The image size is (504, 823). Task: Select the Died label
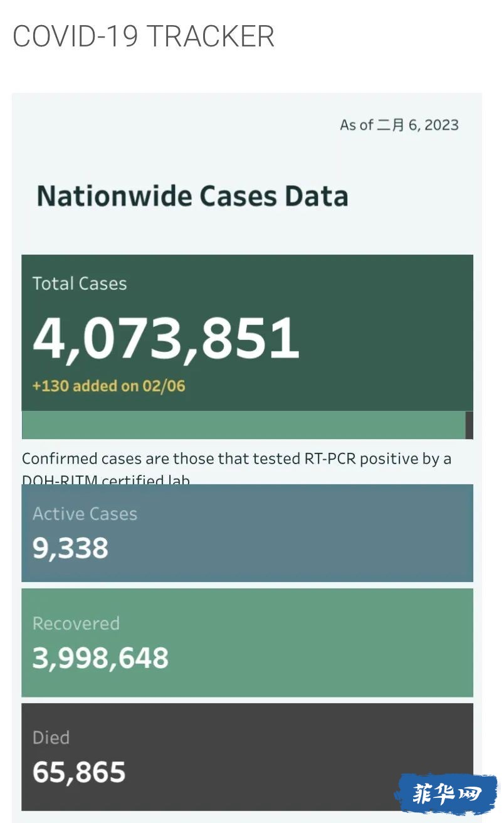(x=51, y=738)
